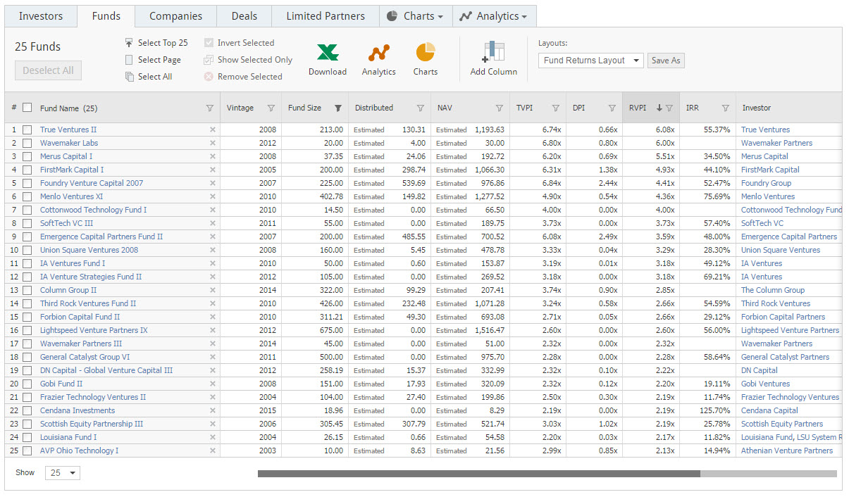Remove the FirstMark Capital I row
The width and height of the screenshot is (849, 504).
tap(213, 170)
